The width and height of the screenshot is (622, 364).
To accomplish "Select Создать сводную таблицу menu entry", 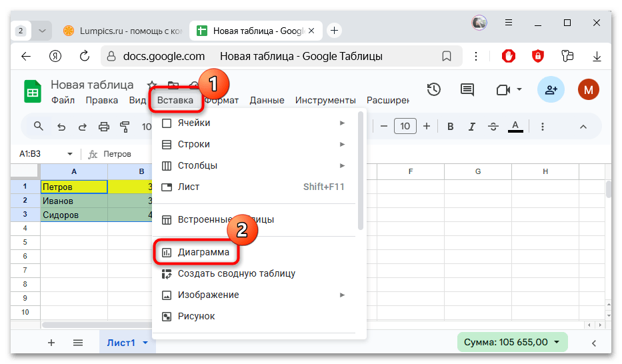I will pos(236,273).
